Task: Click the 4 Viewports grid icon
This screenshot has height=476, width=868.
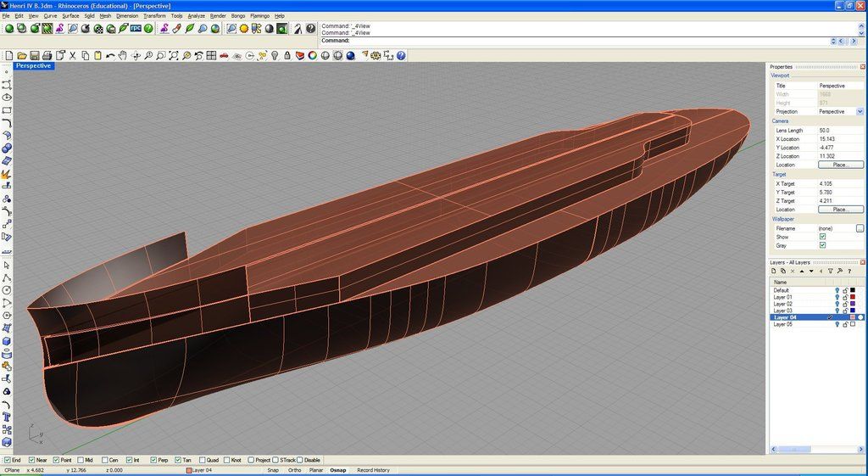Action: [211, 55]
